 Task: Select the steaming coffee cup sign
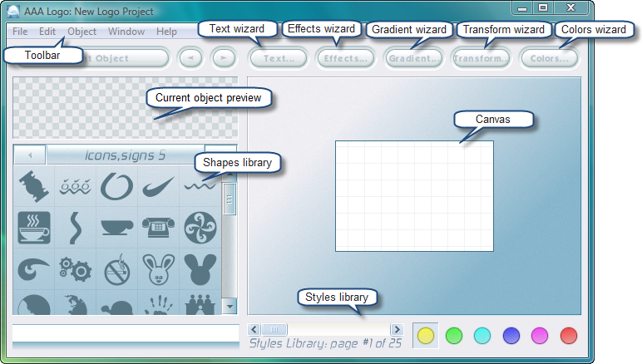click(x=34, y=228)
